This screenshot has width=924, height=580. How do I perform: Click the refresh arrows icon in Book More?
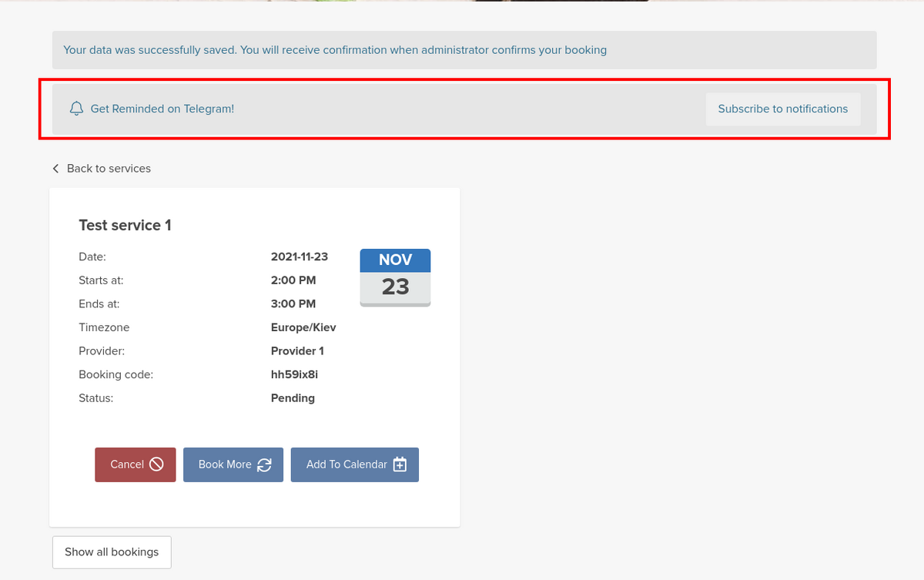tap(264, 464)
